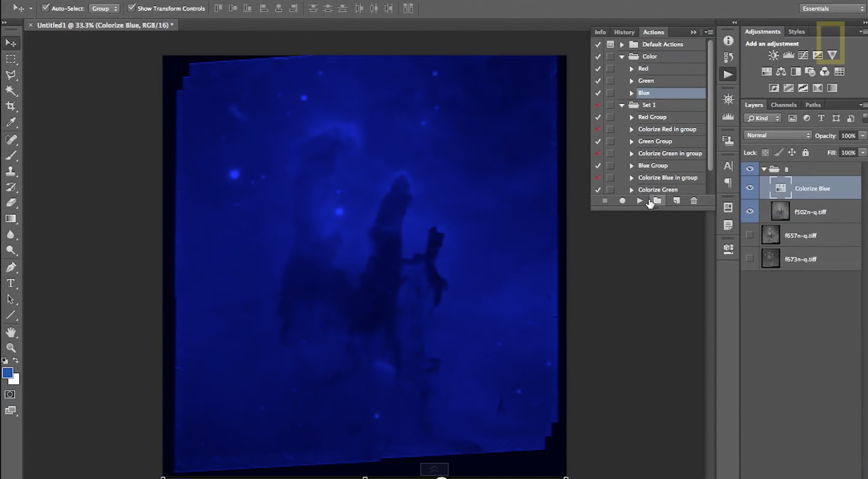Open Auto-Select Group dropdown
The width and height of the screenshot is (868, 479).
click(x=104, y=8)
